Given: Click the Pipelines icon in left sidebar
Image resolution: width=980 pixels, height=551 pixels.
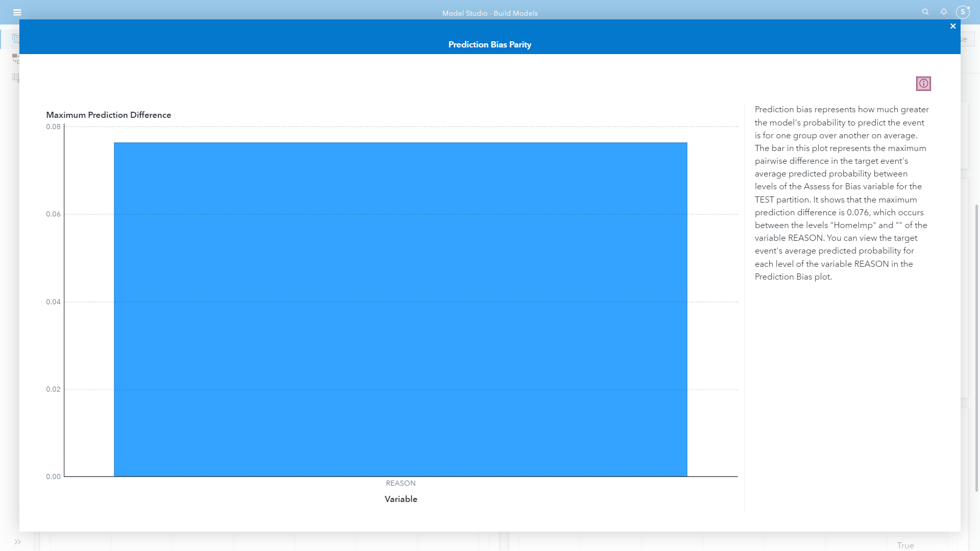Looking at the screenshot, I should pyautogui.click(x=15, y=58).
